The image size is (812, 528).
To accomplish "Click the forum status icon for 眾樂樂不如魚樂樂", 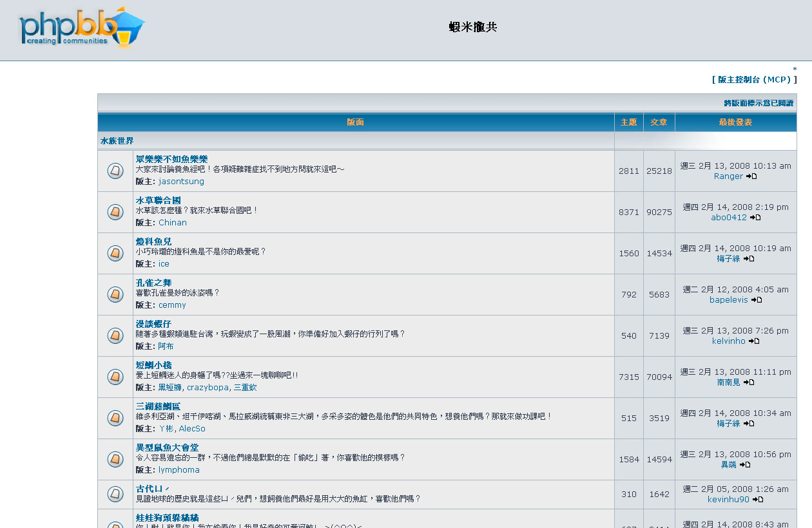I will pyautogui.click(x=115, y=171).
